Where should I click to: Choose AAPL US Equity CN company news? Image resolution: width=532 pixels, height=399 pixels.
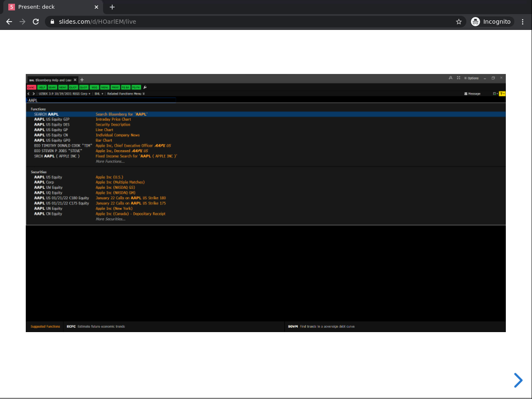point(266,135)
